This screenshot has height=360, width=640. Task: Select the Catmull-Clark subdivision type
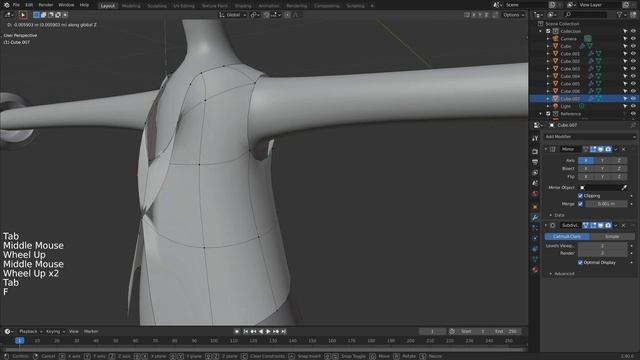(x=567, y=237)
